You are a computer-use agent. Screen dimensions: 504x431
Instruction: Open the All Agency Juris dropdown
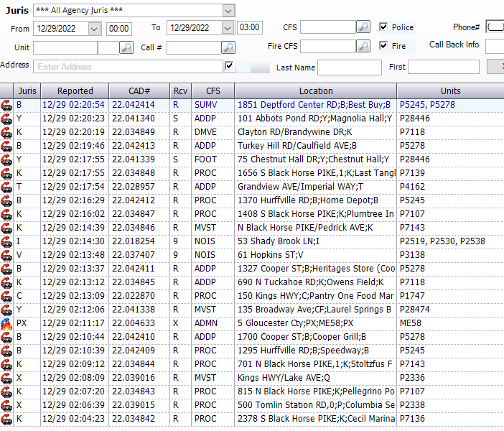(x=228, y=11)
